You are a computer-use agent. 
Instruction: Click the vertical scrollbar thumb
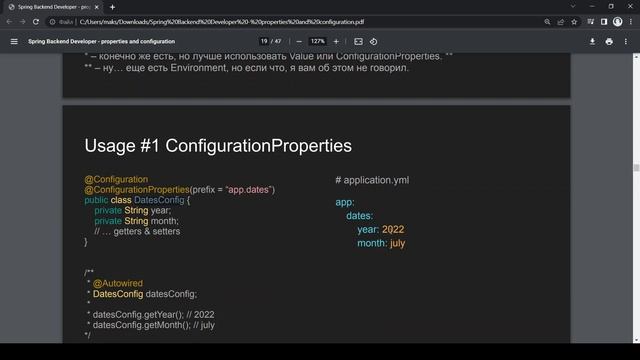[x=636, y=168]
